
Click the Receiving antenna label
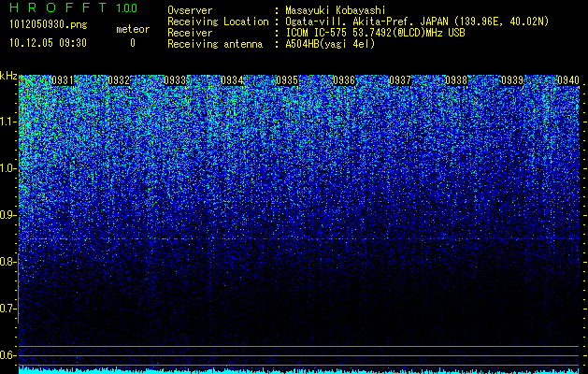[215, 44]
